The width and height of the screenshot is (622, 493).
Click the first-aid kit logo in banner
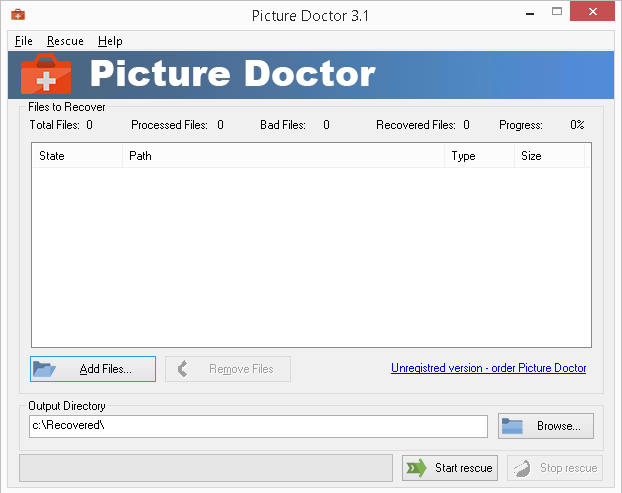coord(46,74)
